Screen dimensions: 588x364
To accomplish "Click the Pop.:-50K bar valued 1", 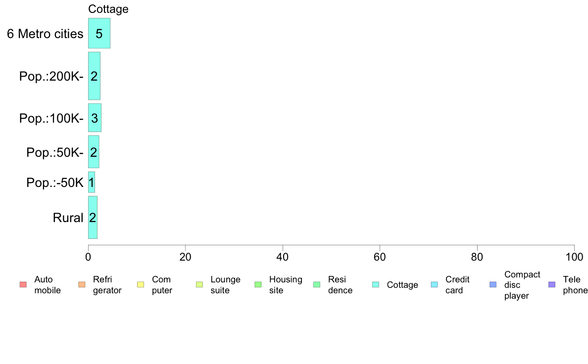I will tap(92, 182).
